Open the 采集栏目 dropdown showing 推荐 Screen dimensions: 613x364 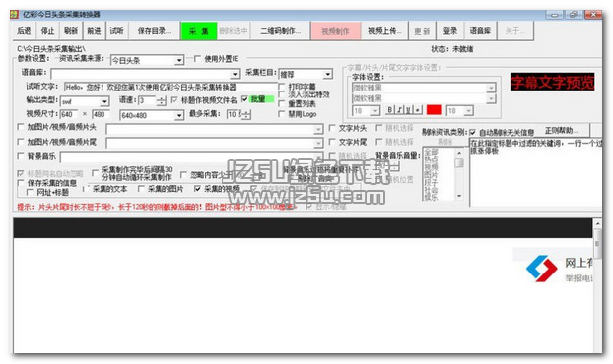306,74
